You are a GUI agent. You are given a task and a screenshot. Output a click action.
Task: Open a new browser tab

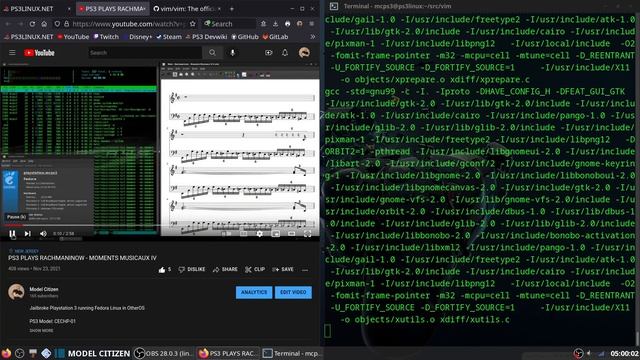[231, 9]
